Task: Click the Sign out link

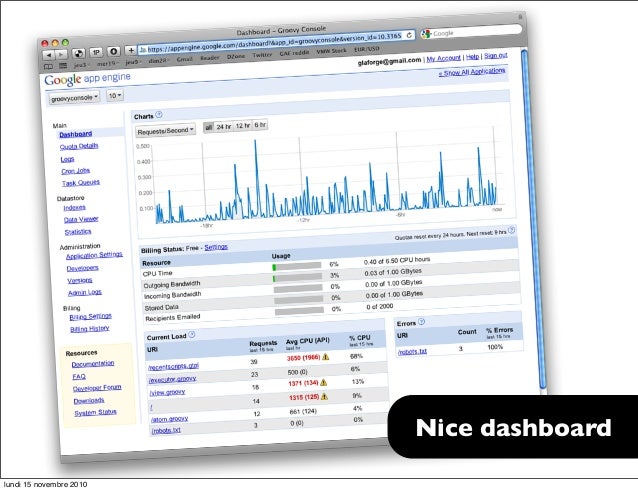Action: pyautogui.click(x=496, y=55)
